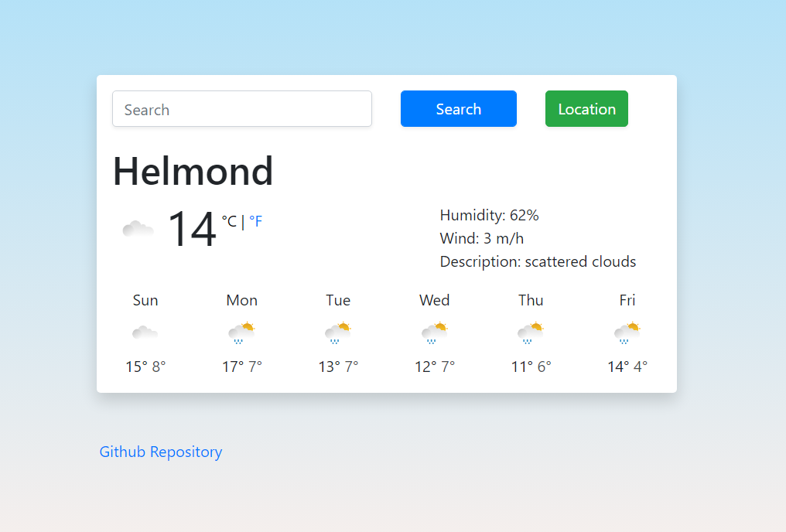Click Thursday's 11° 6° temperature text
This screenshot has height=532, width=786.
click(531, 366)
